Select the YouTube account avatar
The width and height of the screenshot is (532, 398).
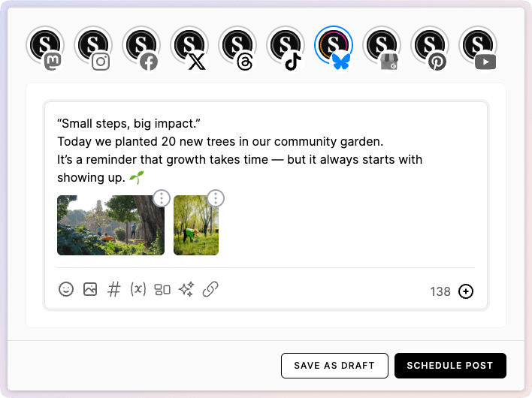[x=479, y=46]
